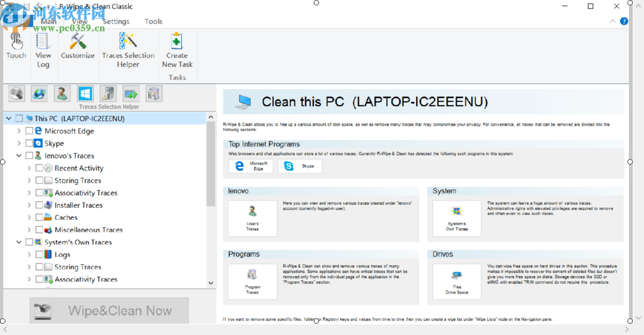This screenshot has width=644, height=335.
Task: Enable the lenovo's Traces checkbox
Action: coord(29,155)
